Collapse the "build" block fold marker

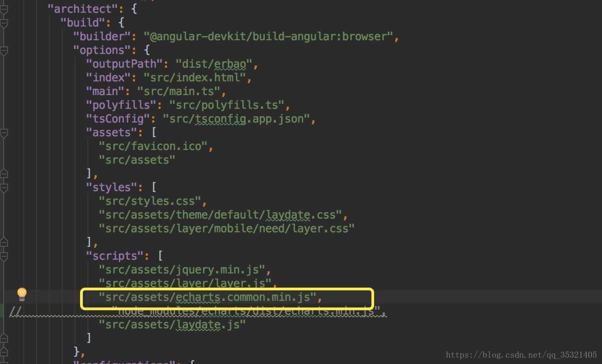click(x=4, y=23)
